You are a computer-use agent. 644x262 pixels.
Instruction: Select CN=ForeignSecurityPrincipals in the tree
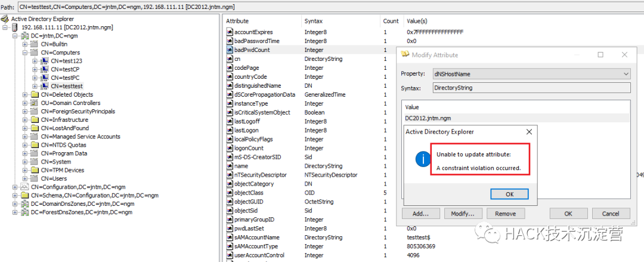78,112
